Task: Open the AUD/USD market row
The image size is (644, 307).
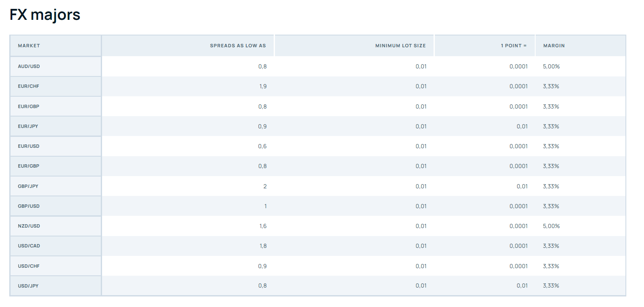Action: (x=29, y=66)
